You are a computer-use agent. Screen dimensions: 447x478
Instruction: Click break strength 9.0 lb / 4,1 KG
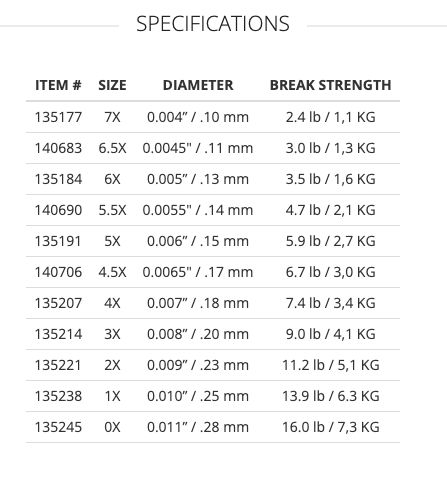[330, 334]
